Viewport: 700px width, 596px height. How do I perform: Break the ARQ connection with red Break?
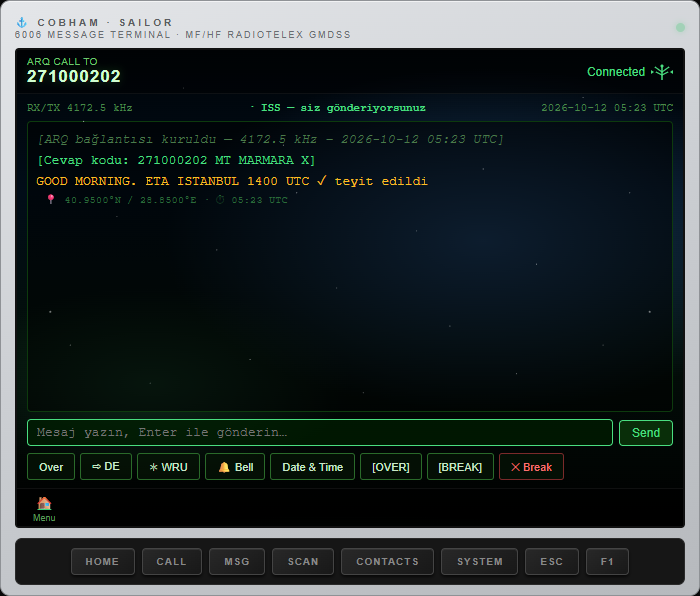(531, 467)
